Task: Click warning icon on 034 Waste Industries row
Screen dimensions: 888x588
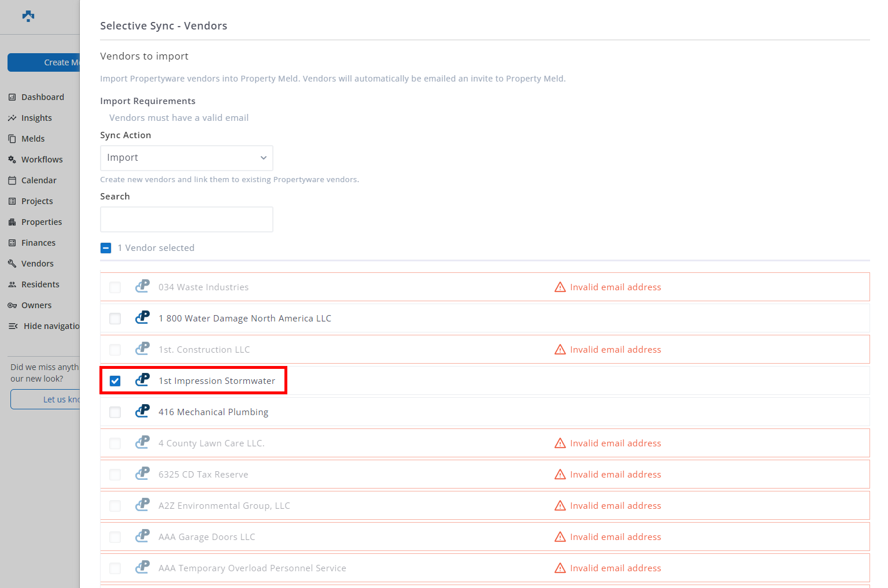Action: [x=560, y=287]
